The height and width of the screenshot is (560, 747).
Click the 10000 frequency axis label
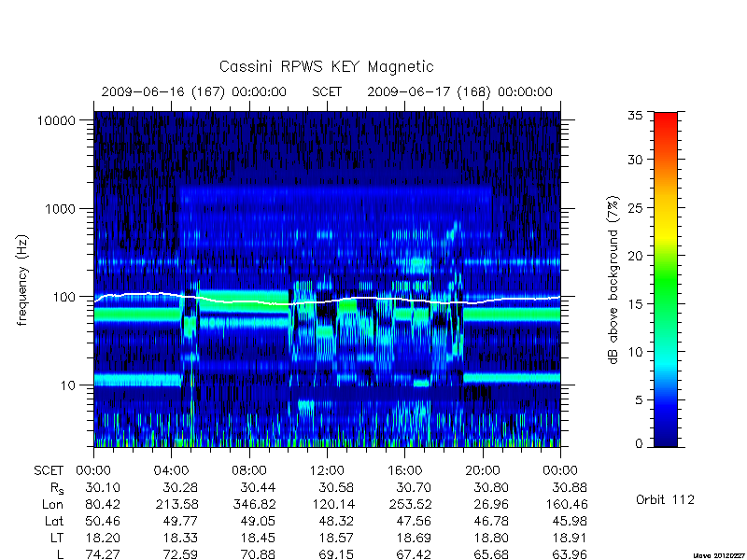(56, 120)
